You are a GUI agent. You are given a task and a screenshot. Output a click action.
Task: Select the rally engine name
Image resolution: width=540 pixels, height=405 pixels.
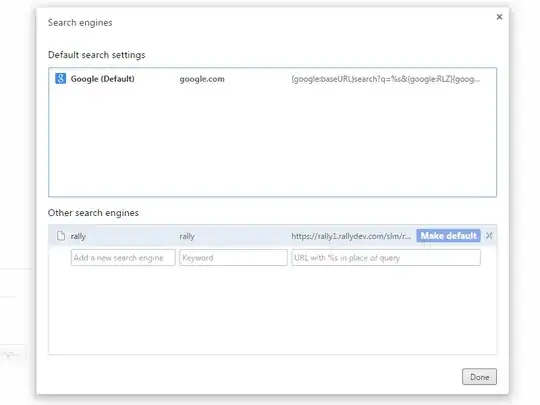[x=78, y=236]
